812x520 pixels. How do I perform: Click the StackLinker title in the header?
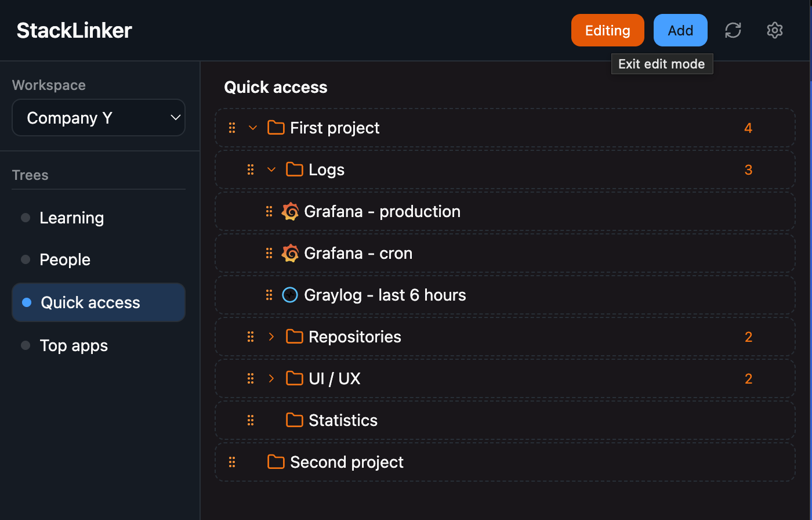click(74, 30)
